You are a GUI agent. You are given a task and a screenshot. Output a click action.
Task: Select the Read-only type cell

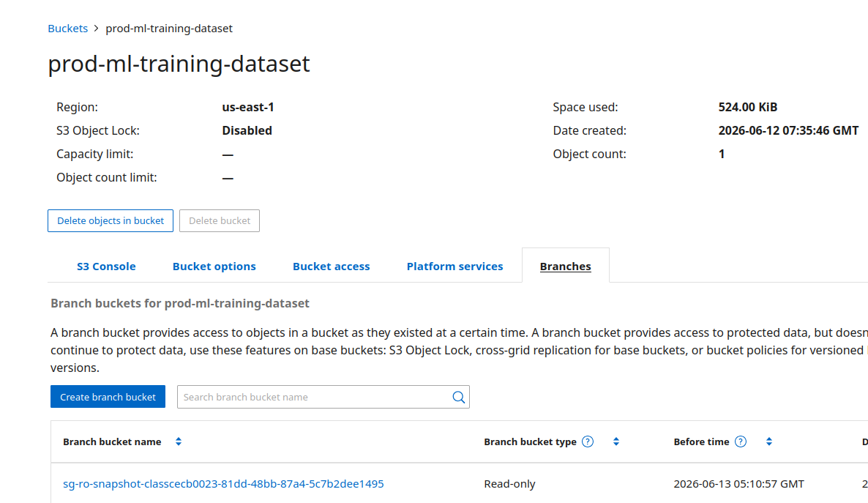509,484
